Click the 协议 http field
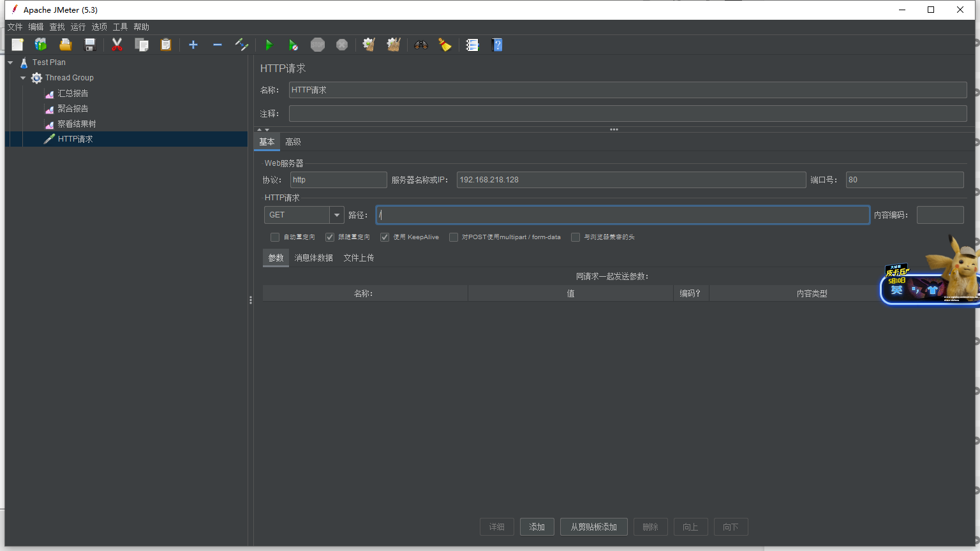Screen dimensions: 980x551 [338, 180]
